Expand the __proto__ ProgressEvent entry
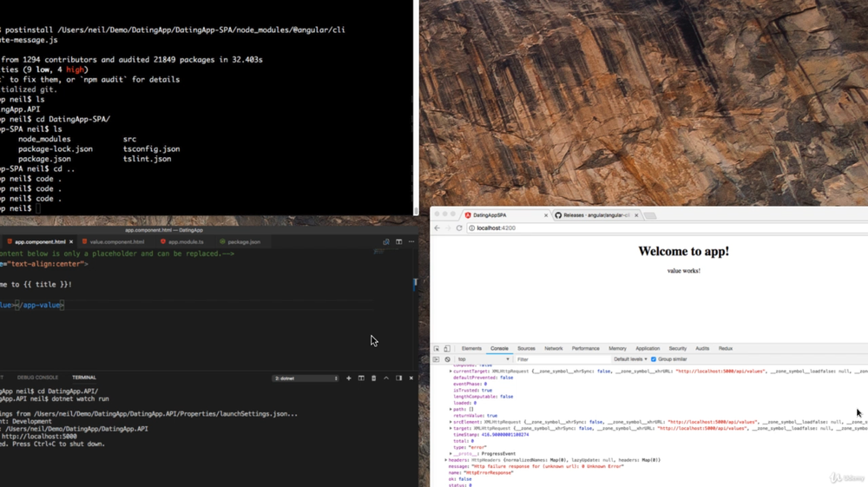This screenshot has width=868, height=487. click(x=450, y=454)
